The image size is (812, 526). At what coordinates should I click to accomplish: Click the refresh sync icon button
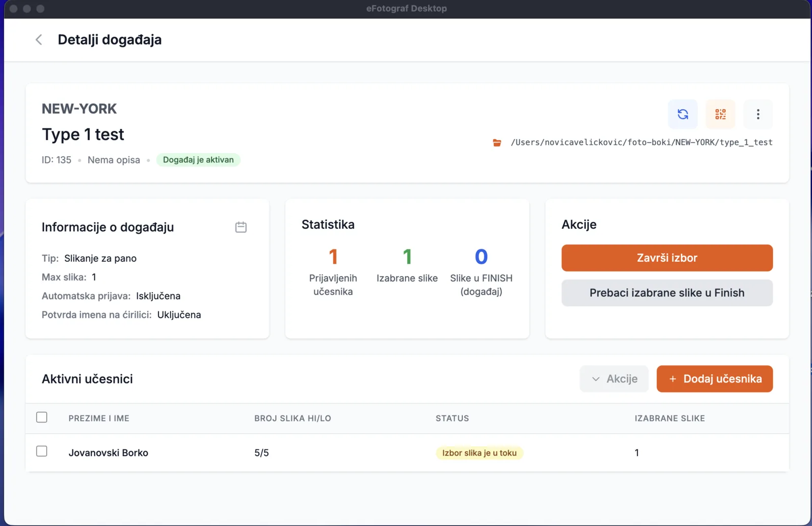(x=683, y=114)
